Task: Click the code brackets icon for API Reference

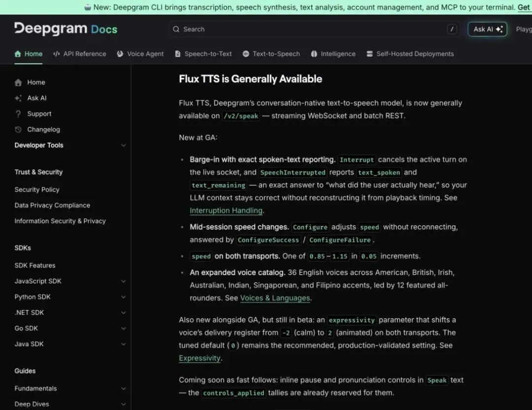Action: tap(56, 54)
